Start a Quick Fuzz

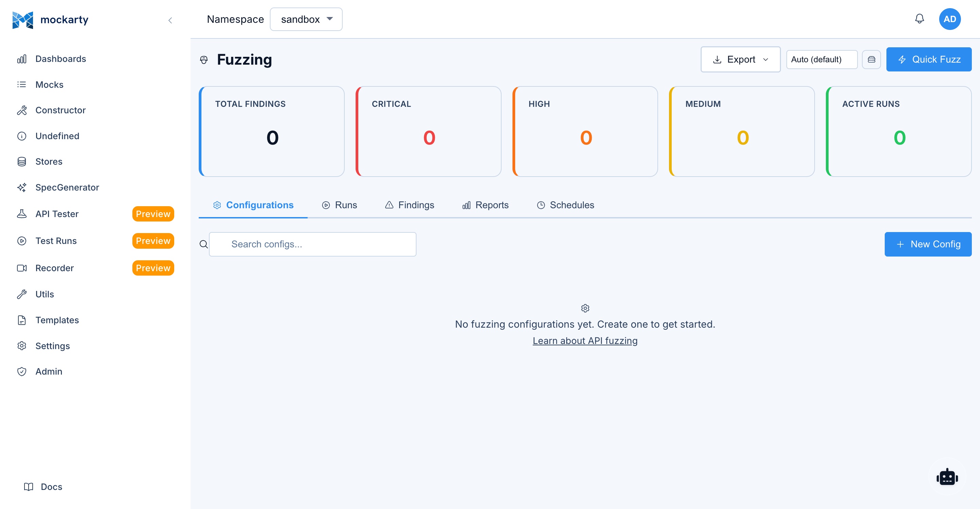click(929, 59)
